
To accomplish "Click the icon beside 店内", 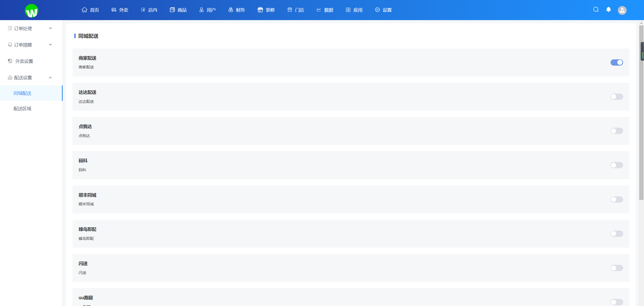I will pyautogui.click(x=143, y=10).
